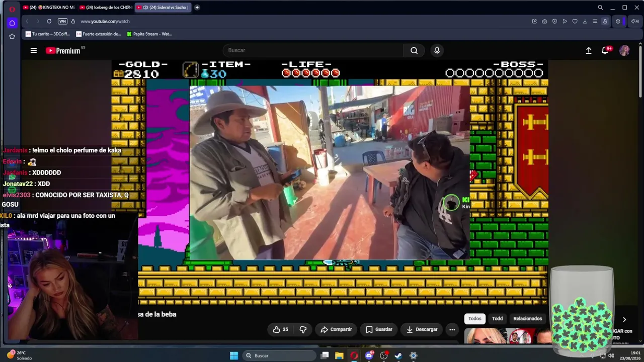Show more filter chips with right arrow
This screenshot has width=644, height=362.
pos(624,319)
